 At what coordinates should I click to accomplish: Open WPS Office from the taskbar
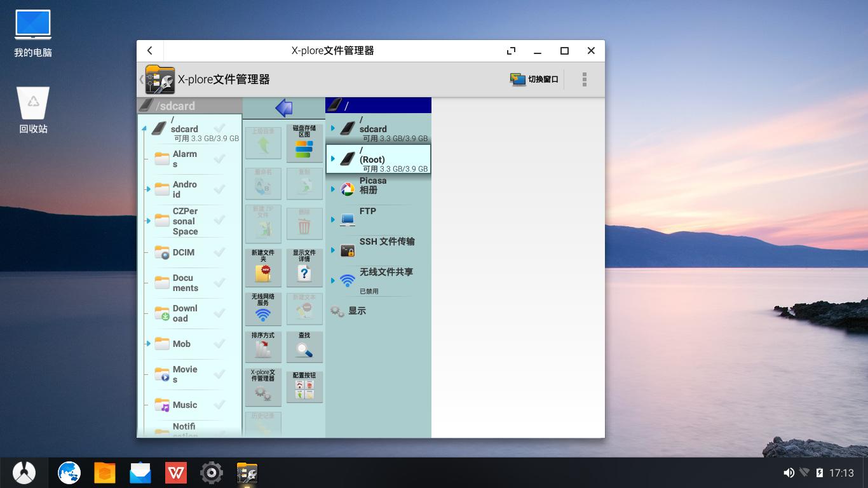[x=176, y=473]
